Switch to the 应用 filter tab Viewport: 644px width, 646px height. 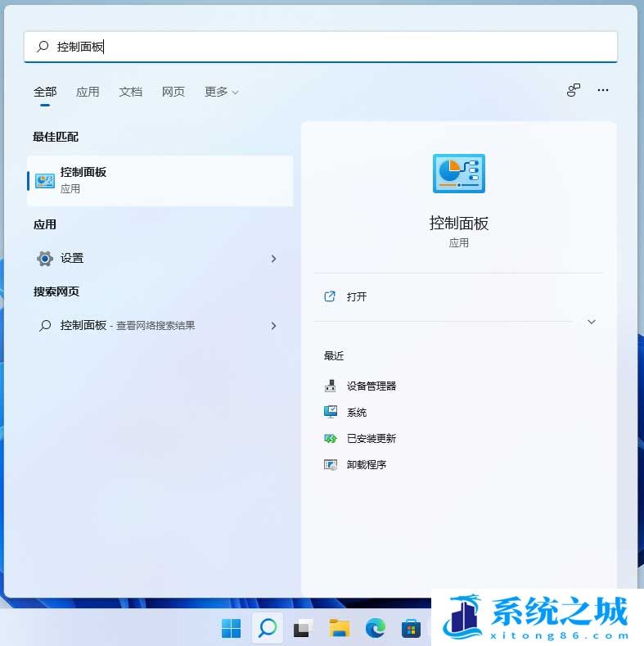pyautogui.click(x=88, y=93)
